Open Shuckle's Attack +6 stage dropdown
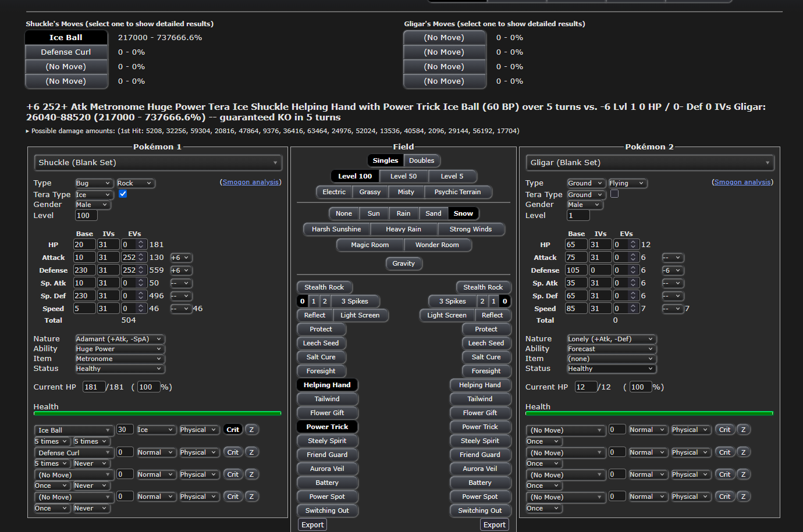Screen dimensions: 803x532 (x=180, y=258)
